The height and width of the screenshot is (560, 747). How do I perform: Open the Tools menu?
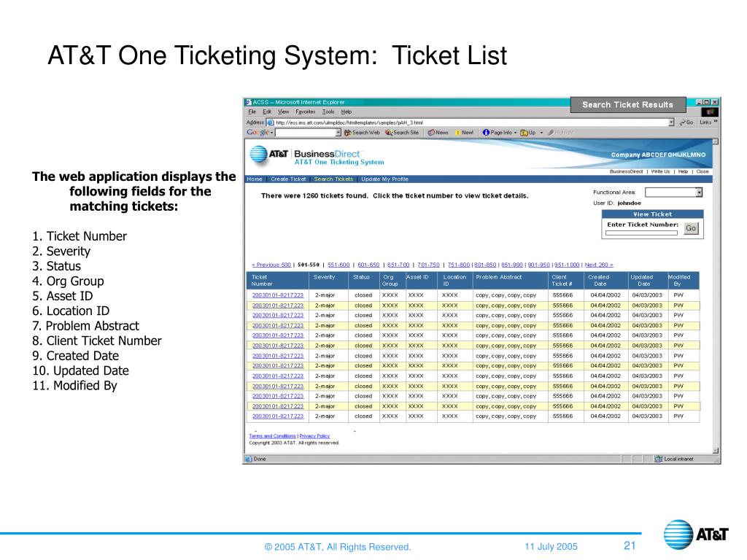click(x=328, y=112)
